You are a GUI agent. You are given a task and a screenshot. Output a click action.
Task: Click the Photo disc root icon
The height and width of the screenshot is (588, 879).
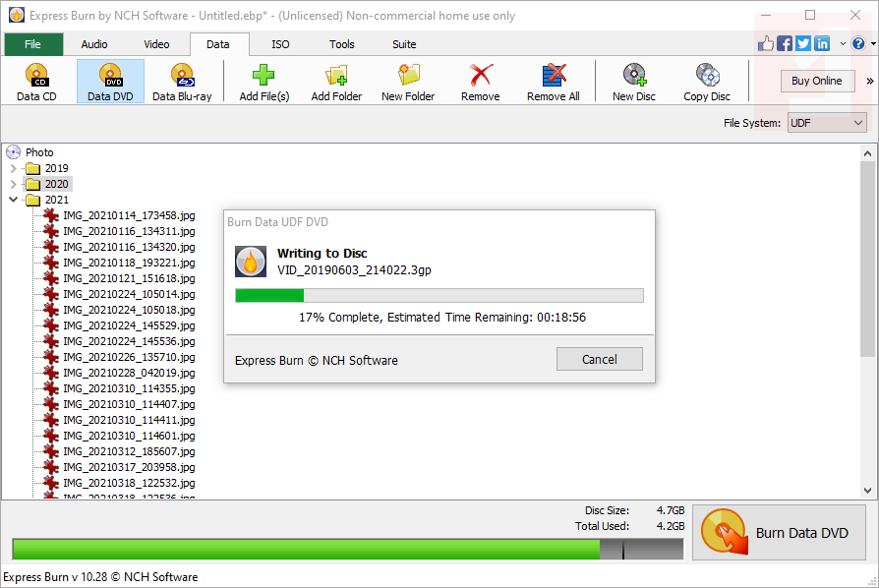pyautogui.click(x=14, y=151)
